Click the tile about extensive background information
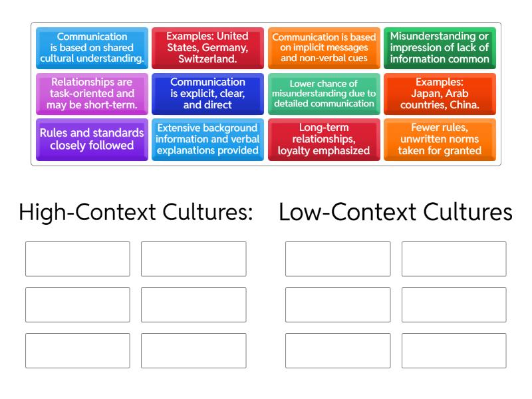Viewport: 532px width, 399px height. [207, 140]
